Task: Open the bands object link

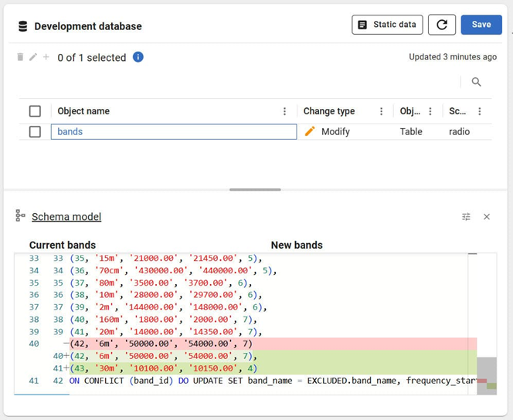Action: [x=70, y=132]
